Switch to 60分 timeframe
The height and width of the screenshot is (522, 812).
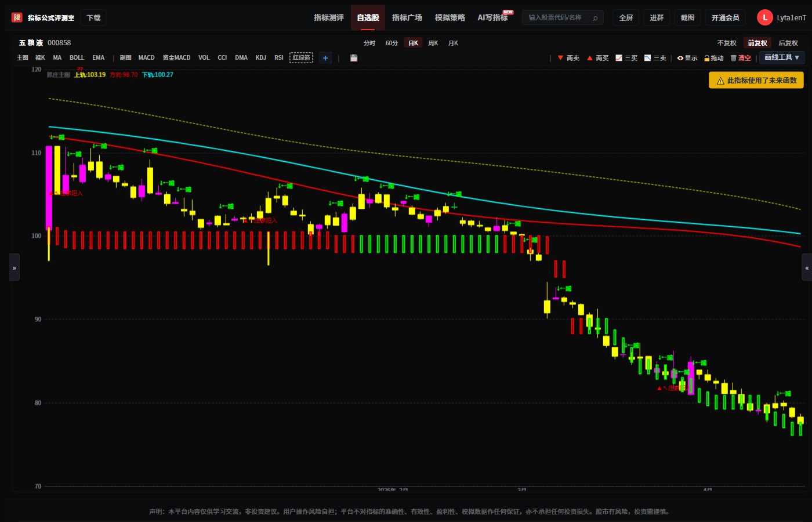click(392, 43)
